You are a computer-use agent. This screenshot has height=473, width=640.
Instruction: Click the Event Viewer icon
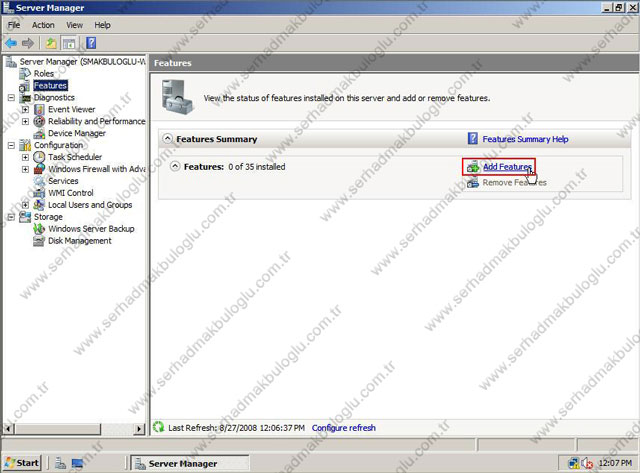pyautogui.click(x=39, y=109)
